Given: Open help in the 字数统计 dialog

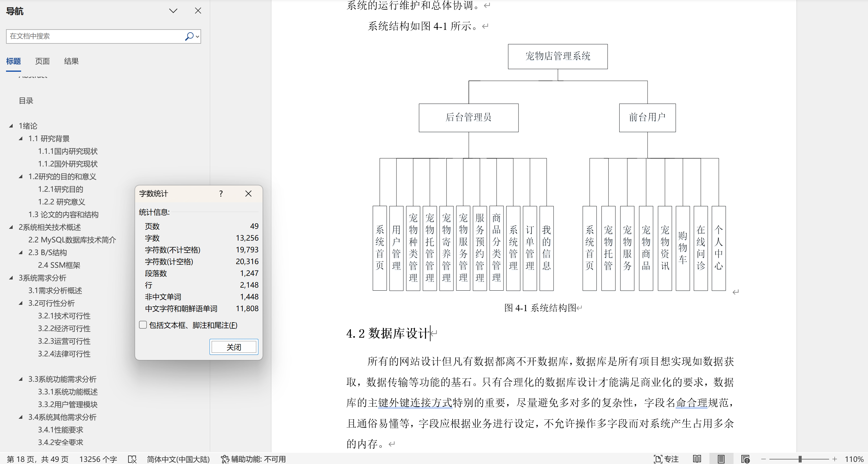Looking at the screenshot, I should point(221,194).
